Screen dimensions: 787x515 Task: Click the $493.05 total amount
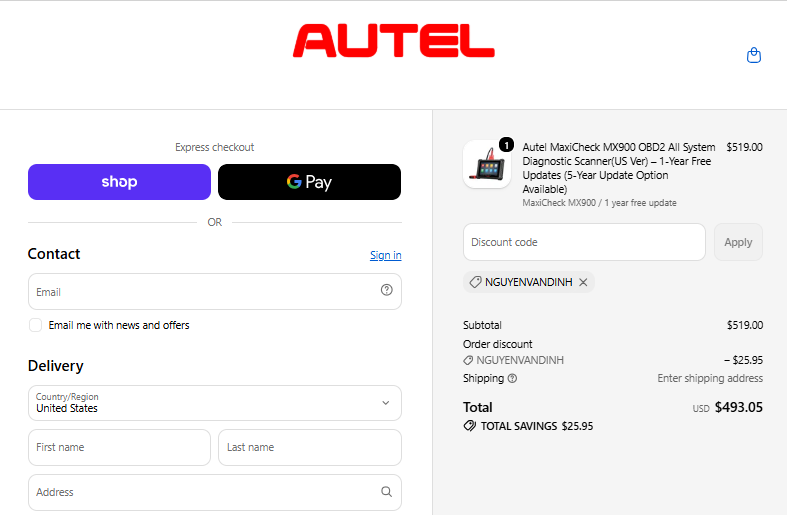pyautogui.click(x=738, y=407)
